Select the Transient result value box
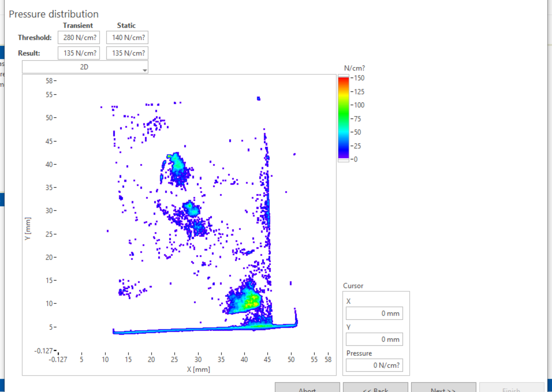Viewport: 552px width, 392px height. click(79, 53)
